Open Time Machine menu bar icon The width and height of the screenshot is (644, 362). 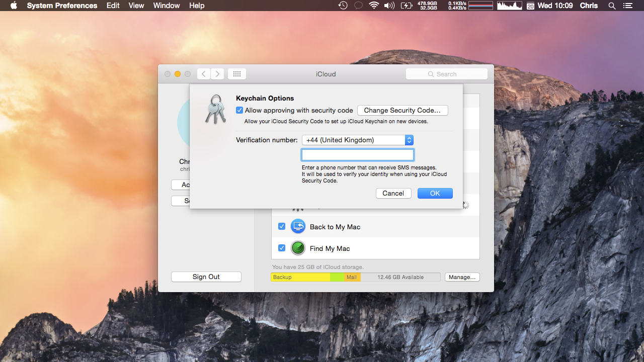(x=343, y=6)
